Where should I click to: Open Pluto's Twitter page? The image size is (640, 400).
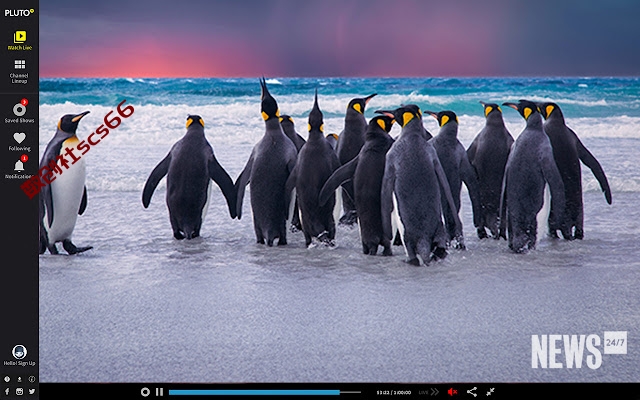click(32, 391)
